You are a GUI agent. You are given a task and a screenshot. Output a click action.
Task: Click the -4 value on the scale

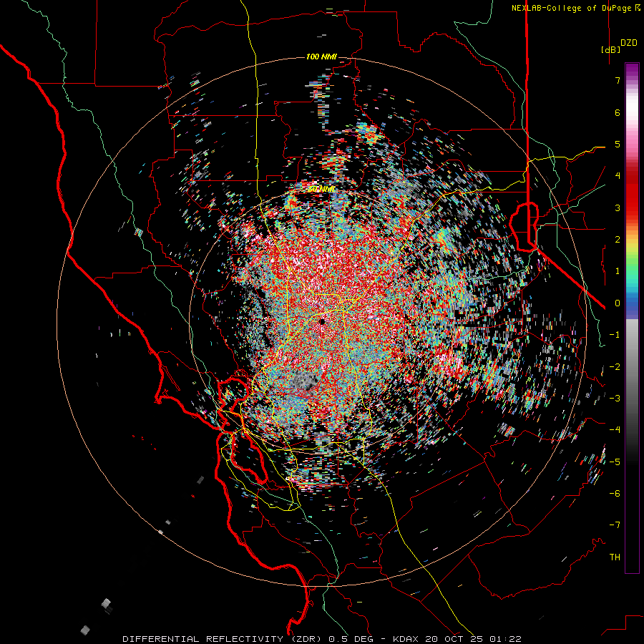615,430
